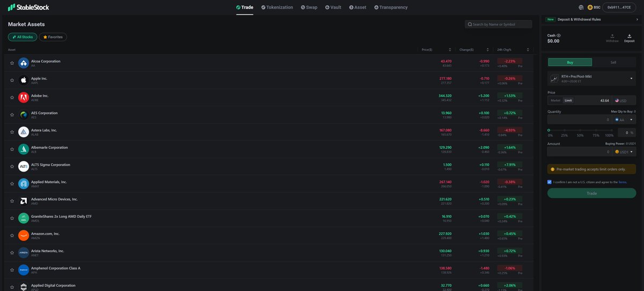Set quantity slider to 25% mark
644x291 pixels.
pyautogui.click(x=564, y=130)
